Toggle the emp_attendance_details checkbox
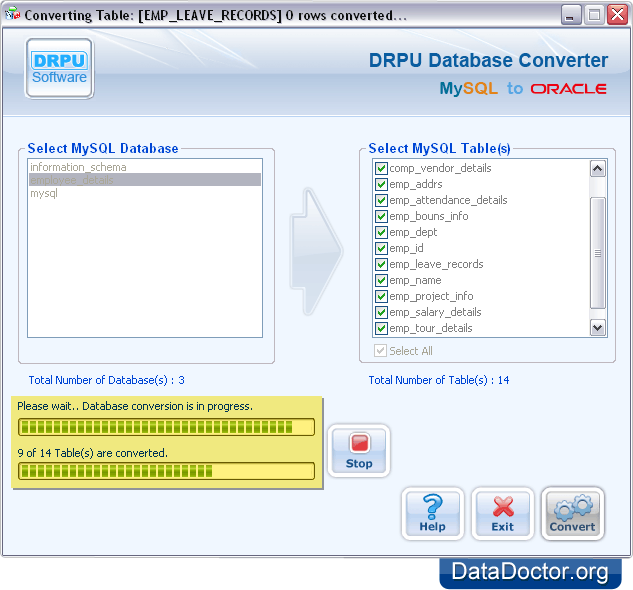The image size is (633, 590). point(381,200)
